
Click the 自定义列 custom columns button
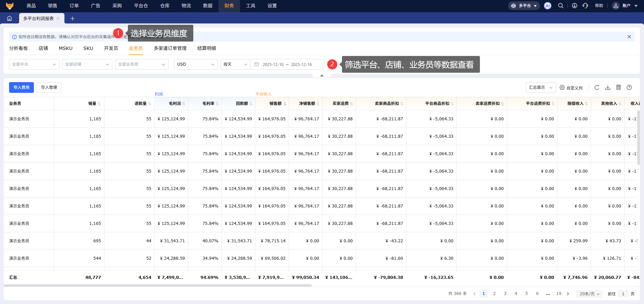click(x=571, y=88)
